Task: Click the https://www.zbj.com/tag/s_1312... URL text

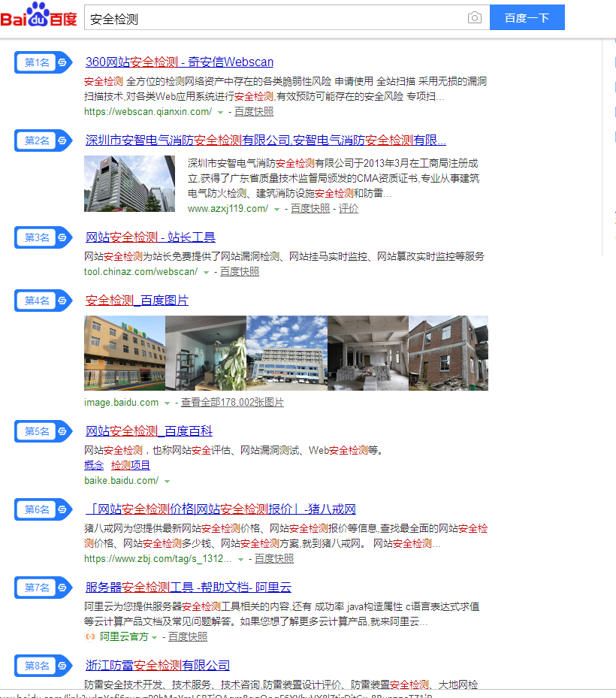Action: (x=158, y=559)
